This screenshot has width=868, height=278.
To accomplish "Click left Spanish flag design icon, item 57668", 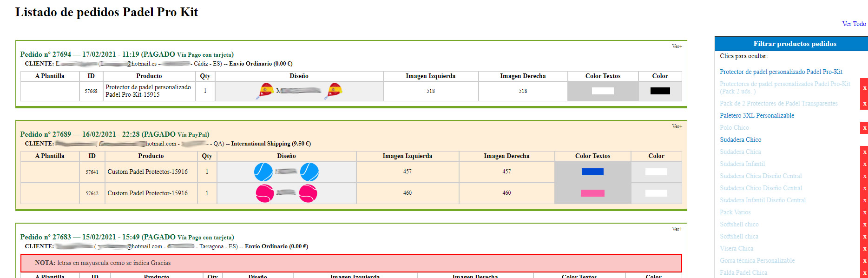I will point(265,91).
